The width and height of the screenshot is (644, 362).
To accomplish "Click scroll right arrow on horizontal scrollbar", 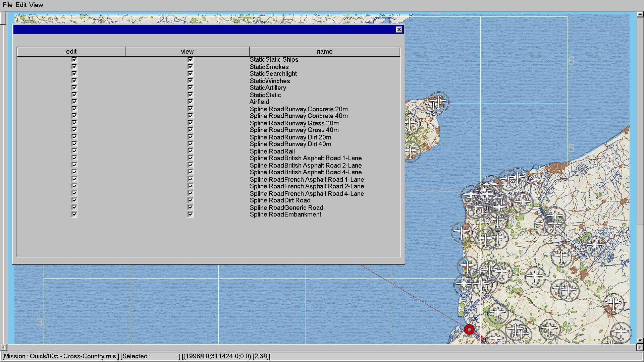I will pos(640,347).
